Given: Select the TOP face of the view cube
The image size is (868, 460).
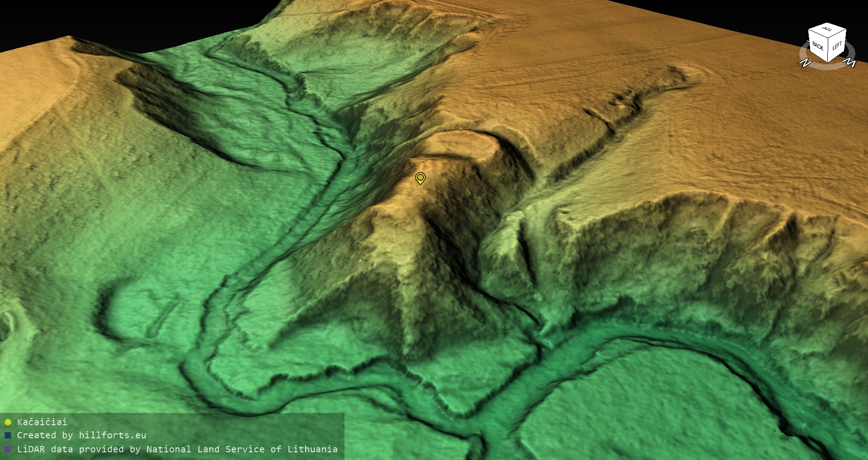Looking at the screenshot, I should click(x=827, y=30).
